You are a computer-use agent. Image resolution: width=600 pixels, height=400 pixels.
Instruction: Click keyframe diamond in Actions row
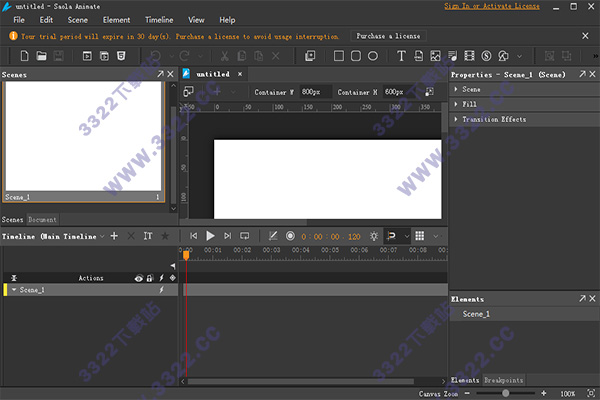[173, 278]
